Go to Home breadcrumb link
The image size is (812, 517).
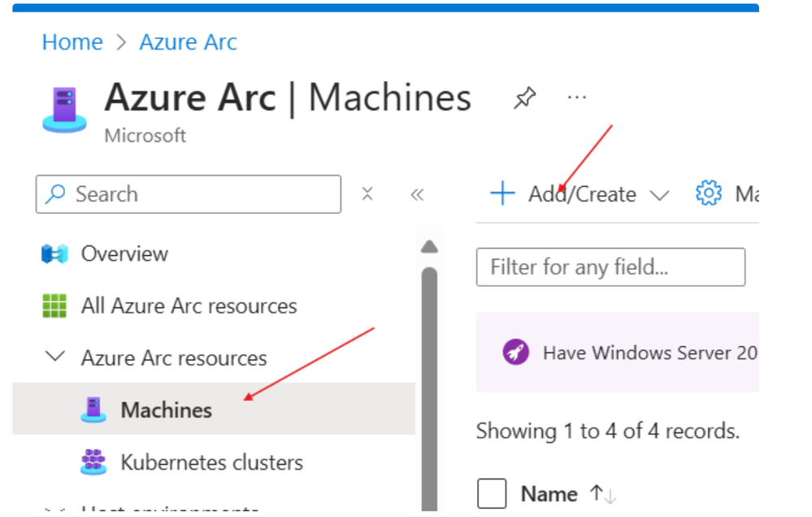(72, 42)
